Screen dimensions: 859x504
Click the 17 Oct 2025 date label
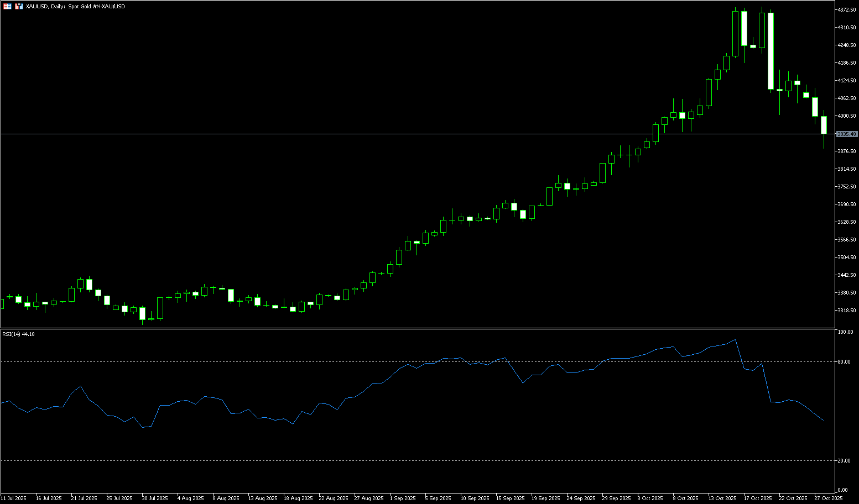coord(757,498)
